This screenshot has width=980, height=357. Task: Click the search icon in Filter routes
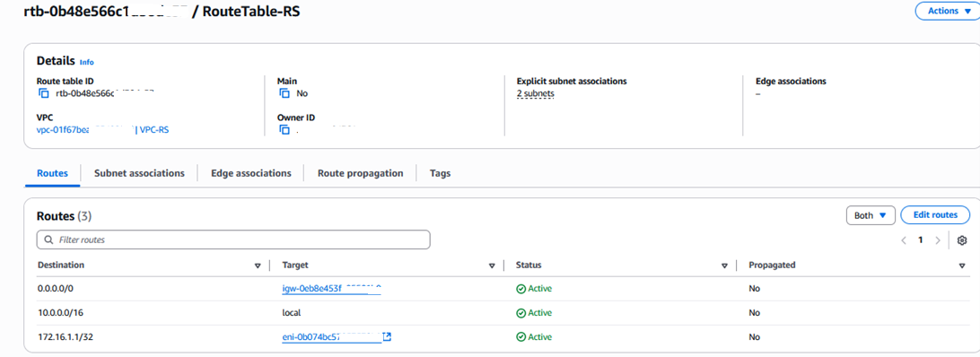pos(48,240)
